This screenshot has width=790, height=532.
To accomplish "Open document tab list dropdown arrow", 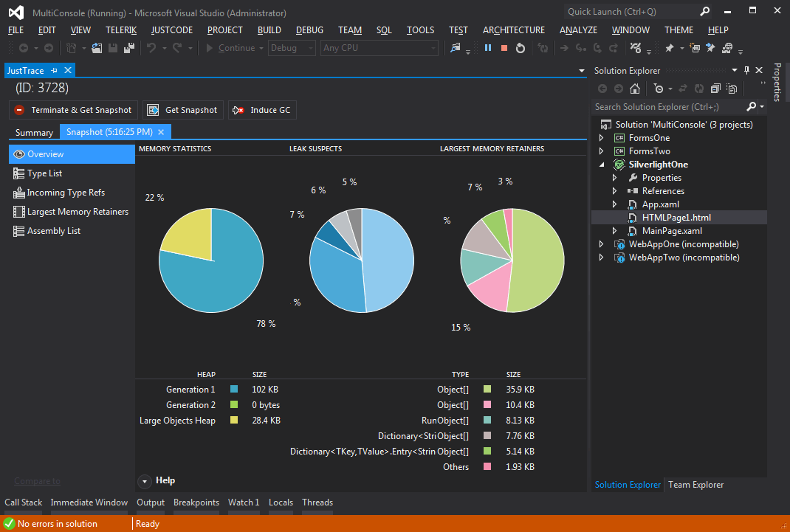I will tap(581, 71).
